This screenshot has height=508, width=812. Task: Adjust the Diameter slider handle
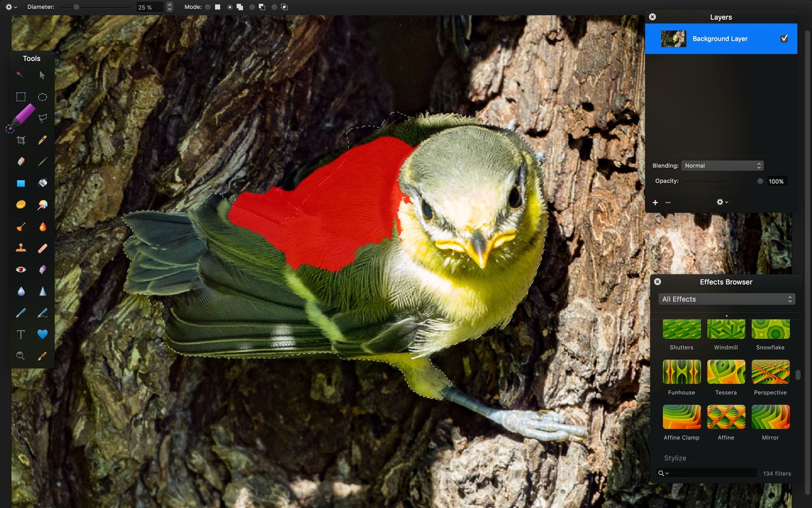(76, 7)
